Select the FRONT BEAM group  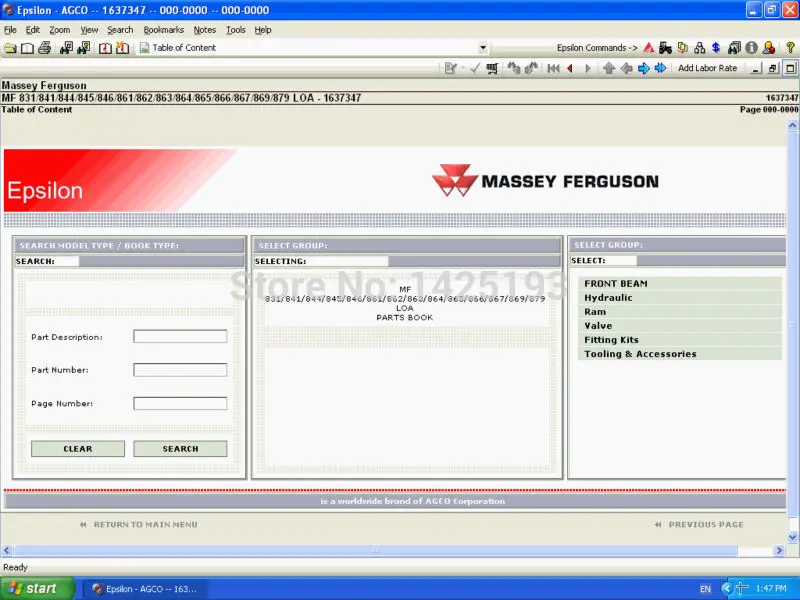click(x=680, y=284)
